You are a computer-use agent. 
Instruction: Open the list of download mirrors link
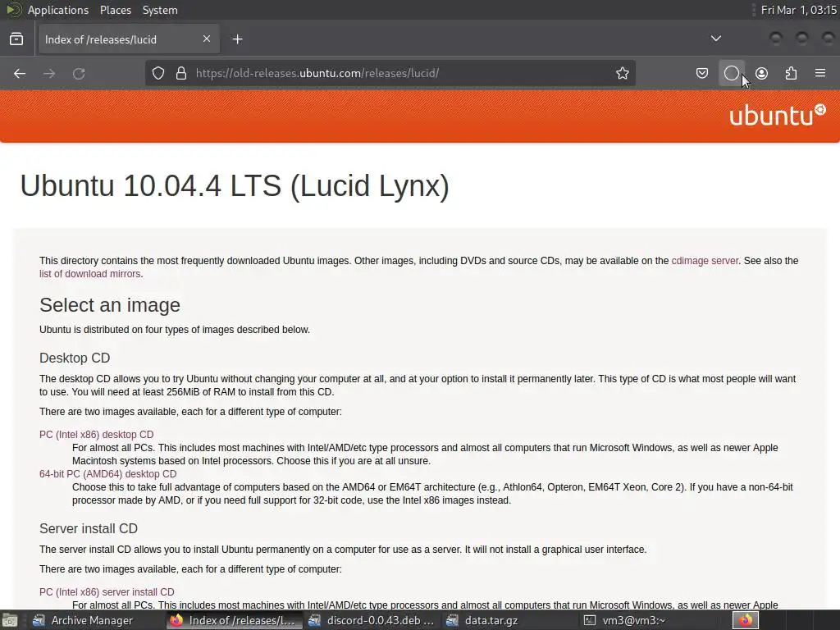click(x=89, y=274)
